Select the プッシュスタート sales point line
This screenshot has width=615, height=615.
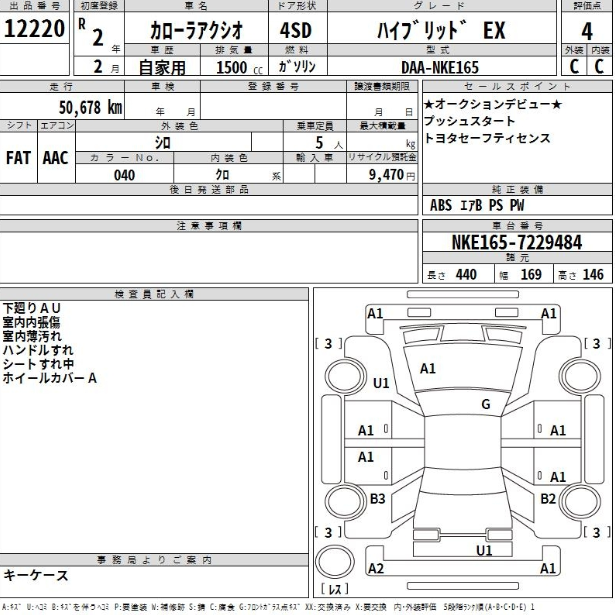pyautogui.click(x=468, y=121)
